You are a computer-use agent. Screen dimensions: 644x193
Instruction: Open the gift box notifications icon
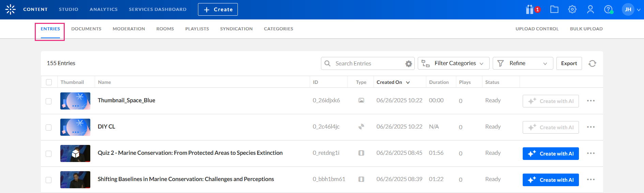(530, 10)
